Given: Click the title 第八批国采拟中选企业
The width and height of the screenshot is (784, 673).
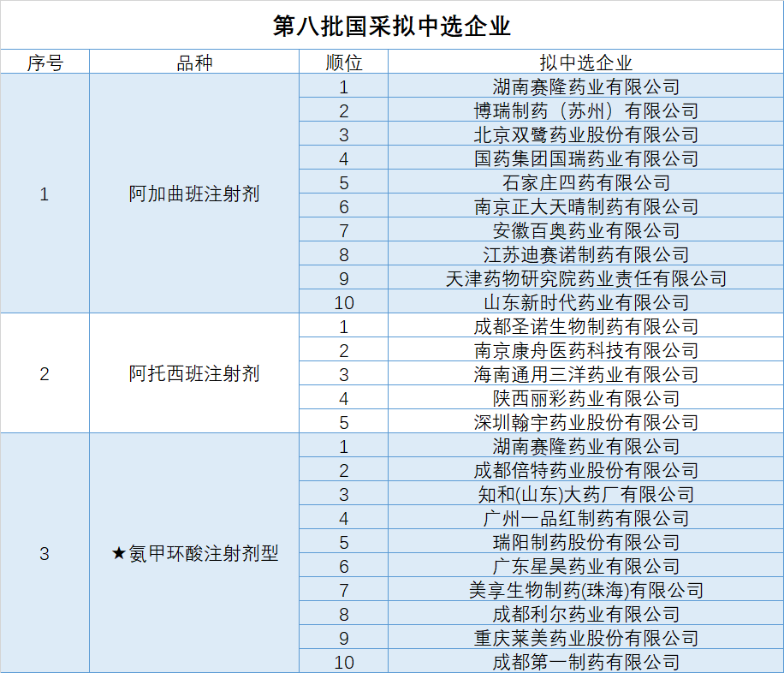Looking at the screenshot, I should tap(391, 26).
